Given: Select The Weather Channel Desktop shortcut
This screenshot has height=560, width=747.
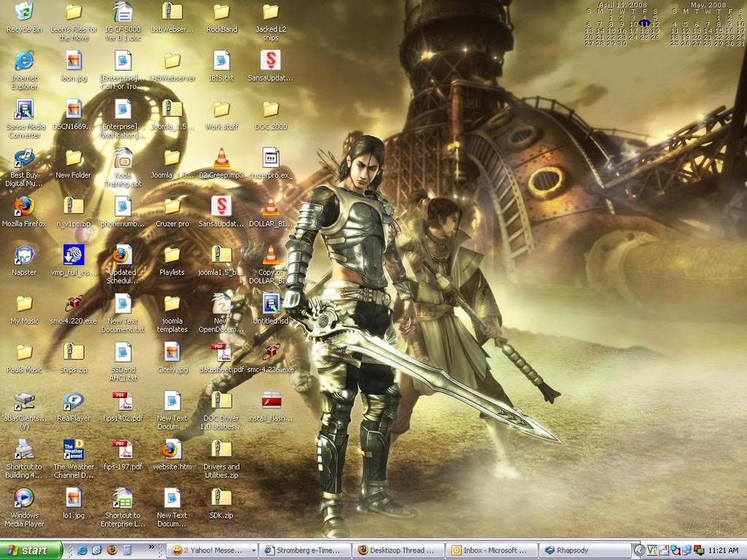Looking at the screenshot, I should pyautogui.click(x=74, y=459).
